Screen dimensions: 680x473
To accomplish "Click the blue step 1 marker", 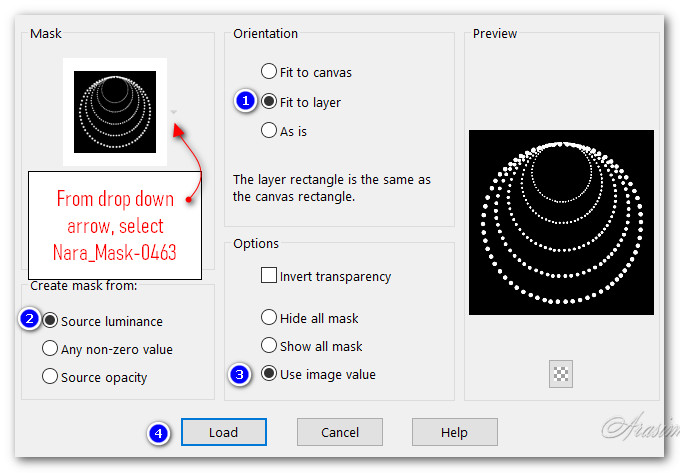I will point(244,101).
